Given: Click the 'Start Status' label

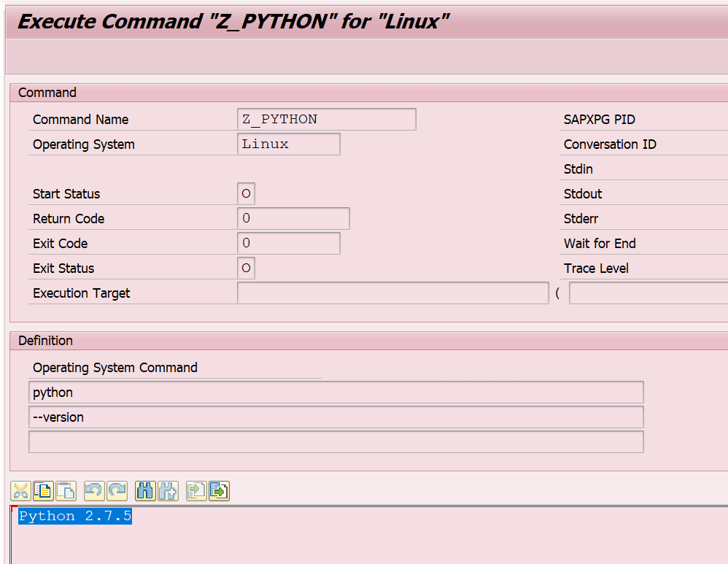Looking at the screenshot, I should 66,194.
